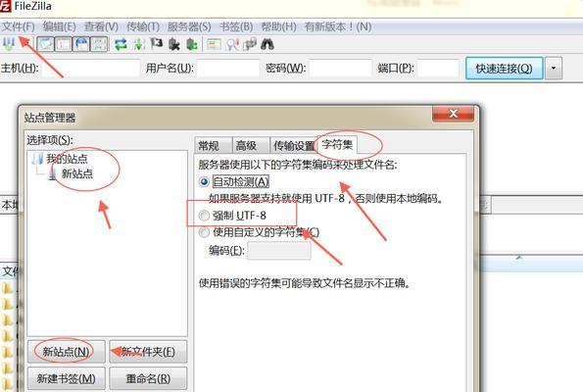Select the 强制 UTF-8 radio button

pos(204,216)
